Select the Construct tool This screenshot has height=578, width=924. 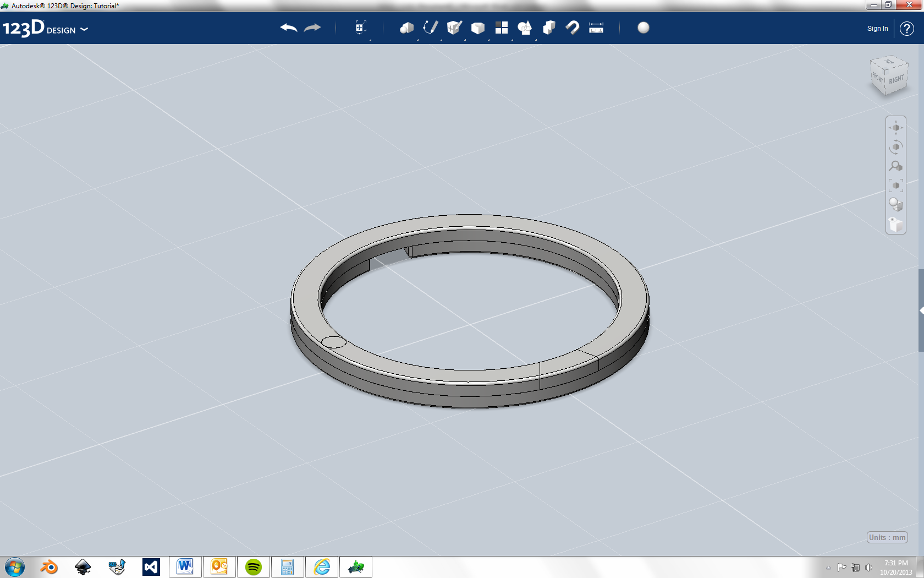pos(453,27)
